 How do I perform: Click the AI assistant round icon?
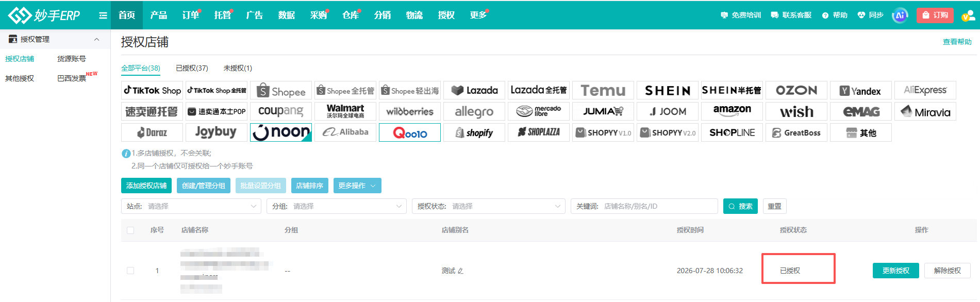tap(900, 15)
